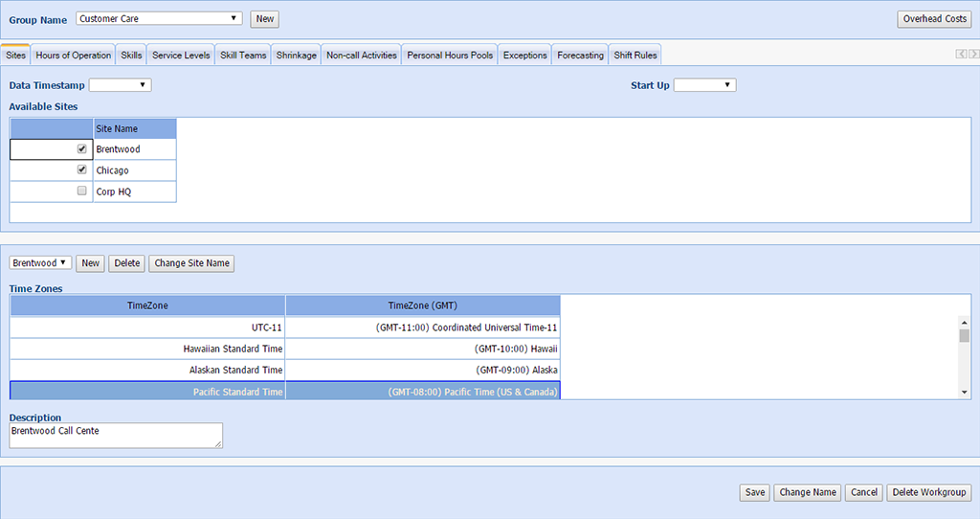Image resolution: width=980 pixels, height=519 pixels.
Task: Click into the Description text field
Action: 115,436
